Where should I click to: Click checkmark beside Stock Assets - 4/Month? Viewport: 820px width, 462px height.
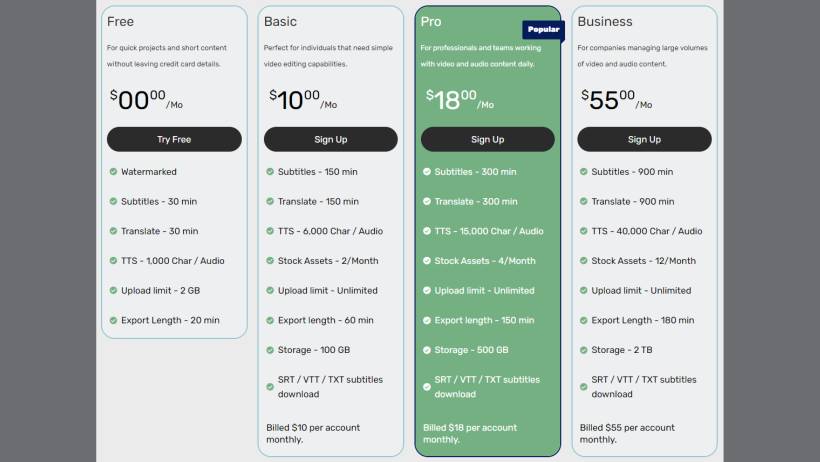tap(426, 261)
